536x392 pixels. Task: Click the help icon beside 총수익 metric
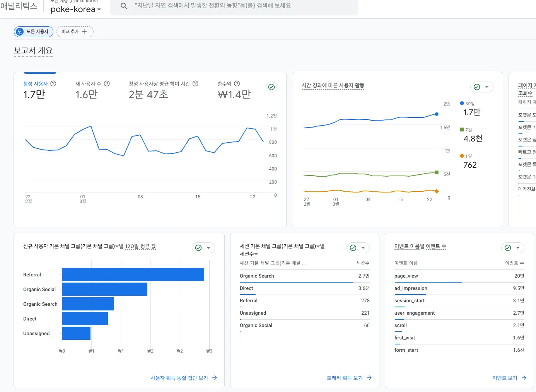[237, 83]
